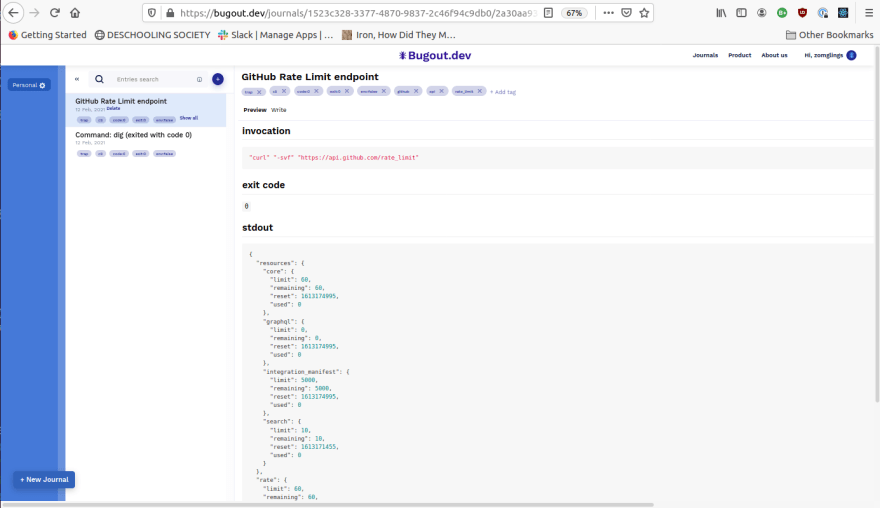
Task: Click the horizontal scrollbar at bottom
Action: pos(327,505)
